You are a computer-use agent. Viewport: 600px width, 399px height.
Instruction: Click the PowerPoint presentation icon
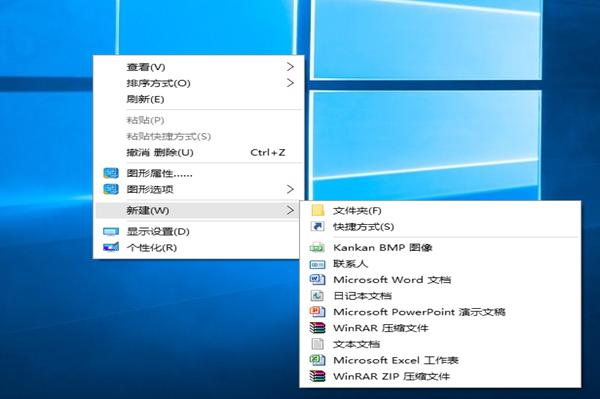[318, 312]
